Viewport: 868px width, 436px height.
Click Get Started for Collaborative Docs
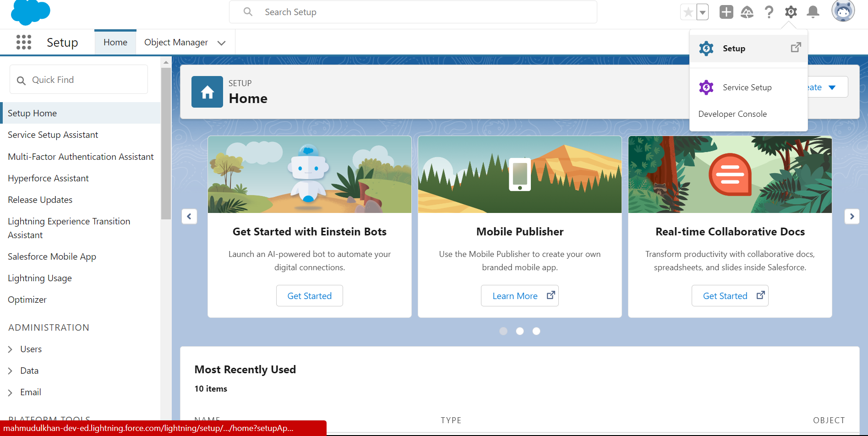tap(730, 296)
